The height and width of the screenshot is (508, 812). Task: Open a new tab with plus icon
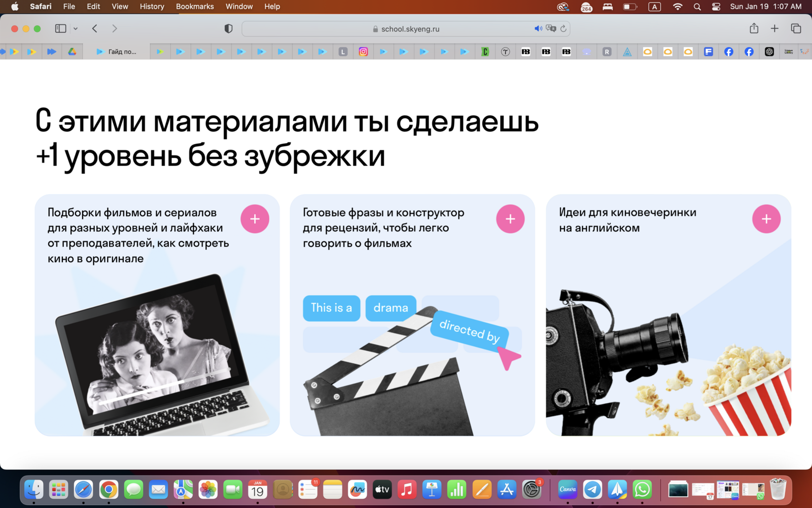774,29
